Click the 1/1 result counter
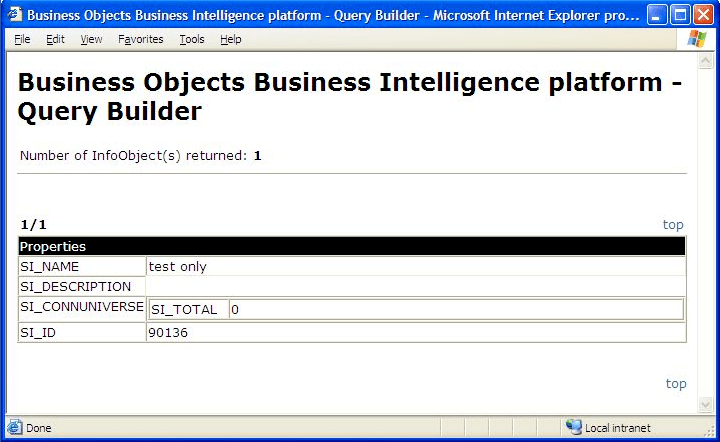Image resolution: width=720 pixels, height=442 pixels. pos(34,225)
